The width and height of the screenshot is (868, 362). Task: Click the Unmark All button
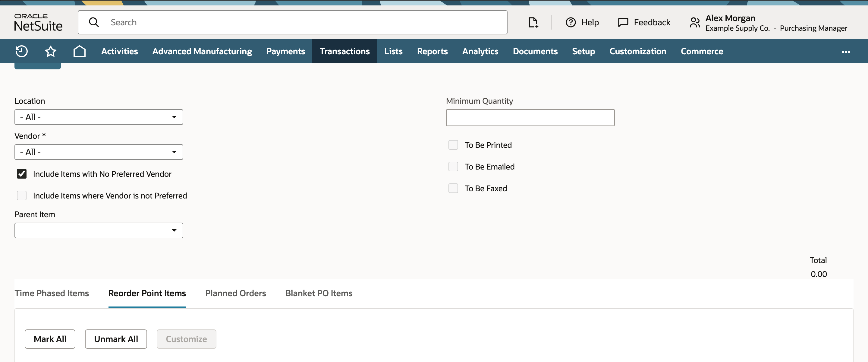[x=116, y=339]
